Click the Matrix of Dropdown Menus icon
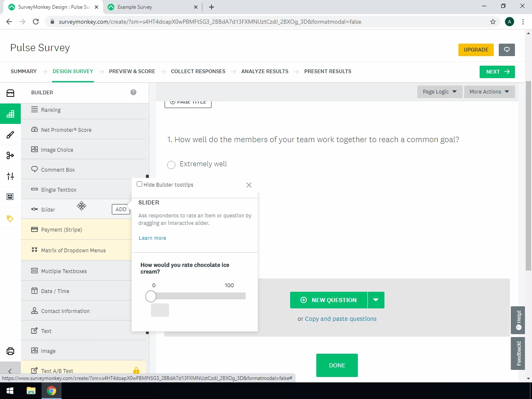Viewport: 532px width, 399px height. pos(34,250)
